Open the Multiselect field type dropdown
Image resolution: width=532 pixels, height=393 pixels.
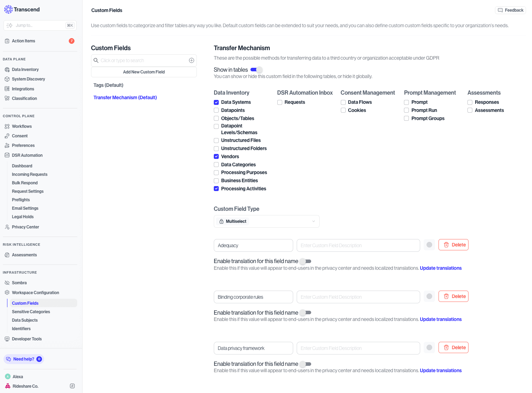tap(266, 221)
